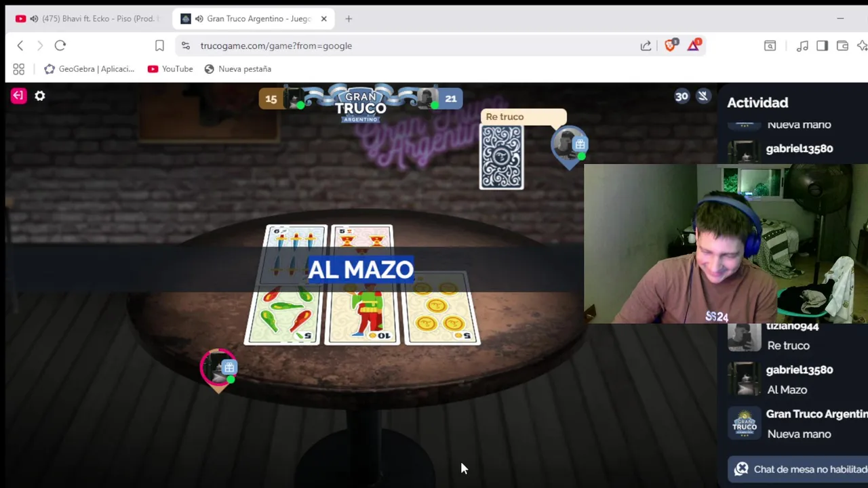This screenshot has width=868, height=488.
Task: Open the GeoGebra bookmark
Action: (x=89, y=68)
